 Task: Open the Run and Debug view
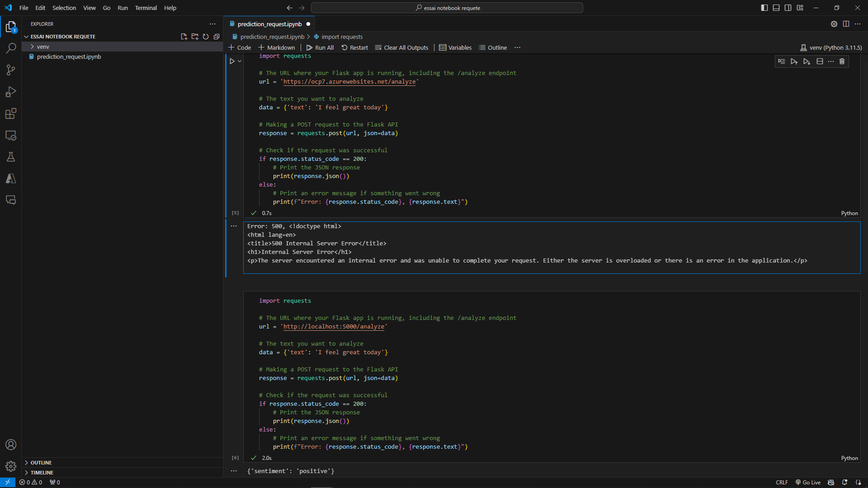[11, 92]
